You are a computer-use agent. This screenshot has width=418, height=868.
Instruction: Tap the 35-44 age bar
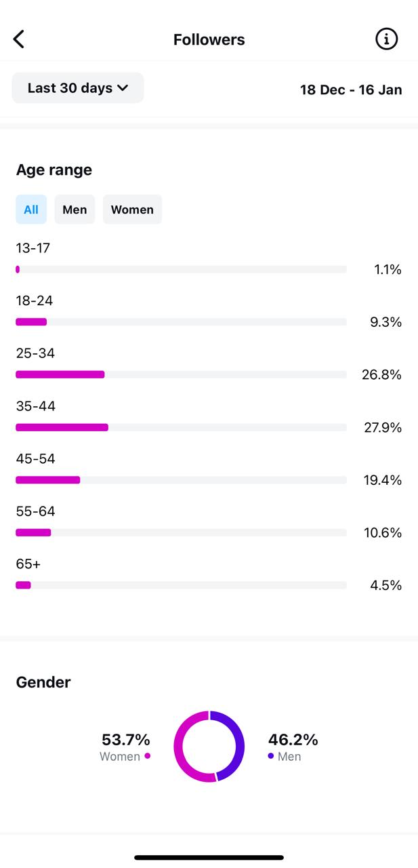(x=182, y=427)
